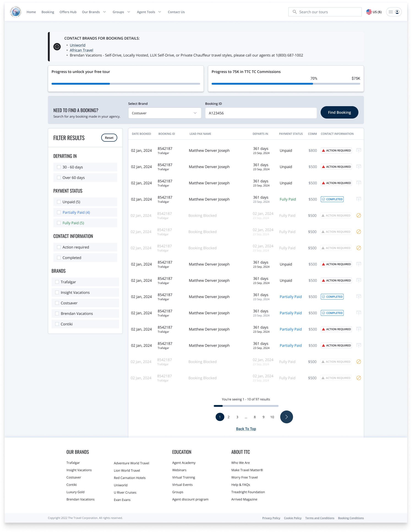Click the info icon in contact banner
412x532 pixels.
point(57,46)
